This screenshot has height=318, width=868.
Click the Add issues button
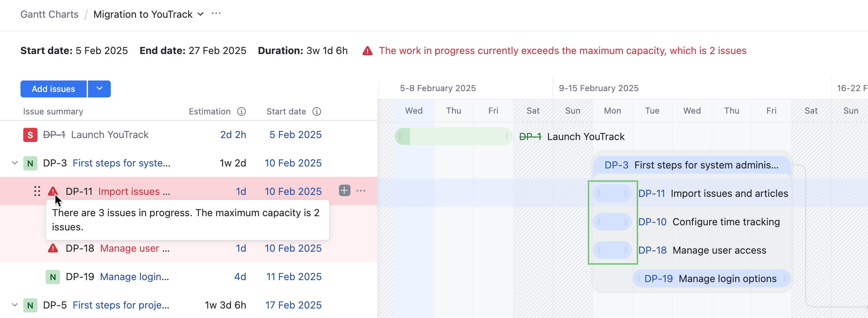54,89
